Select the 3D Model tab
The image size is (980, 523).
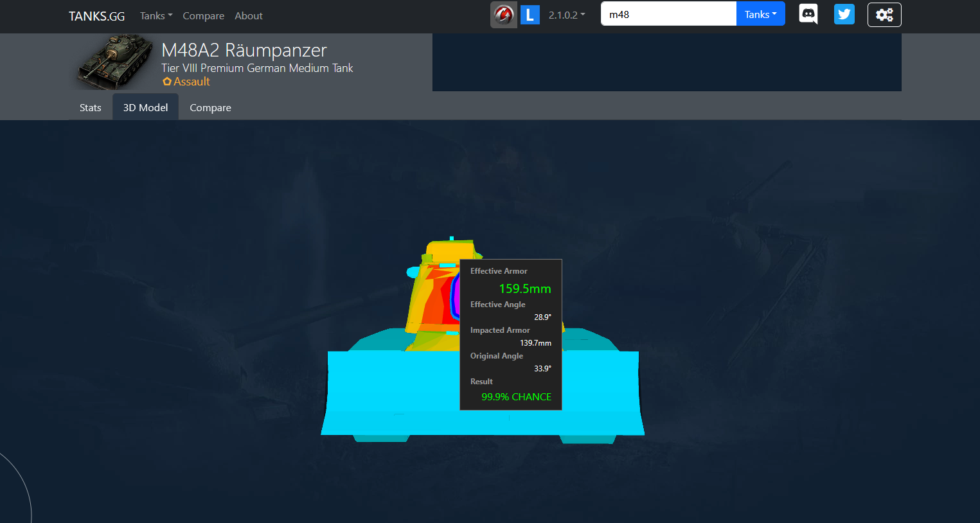(x=146, y=107)
